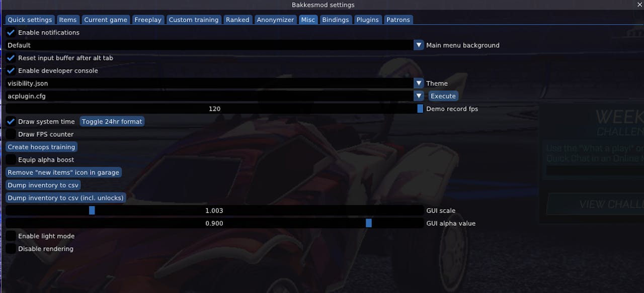Expand the Theme dropdown arrow
644x293 pixels.
pos(419,83)
